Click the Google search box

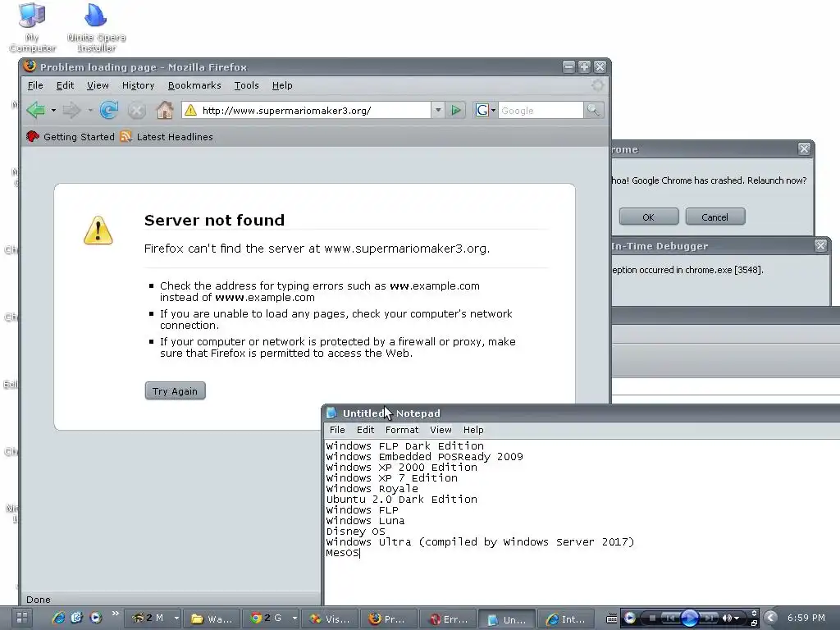click(x=541, y=111)
